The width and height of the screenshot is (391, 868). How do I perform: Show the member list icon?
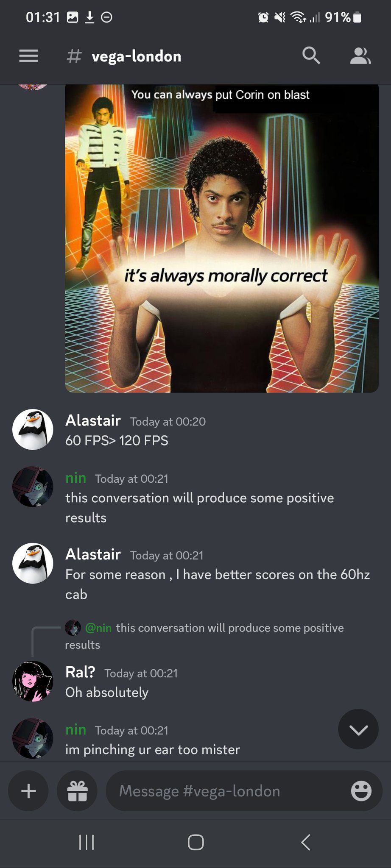(360, 56)
